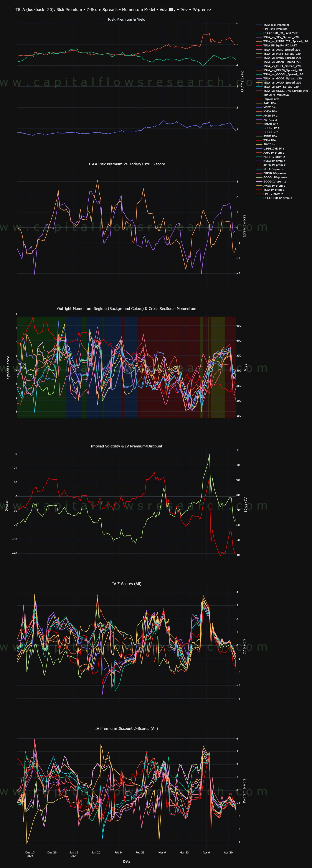Click the 'IV Z-Scores (All)' subplot title
The image size is (312, 868).
[127, 584]
